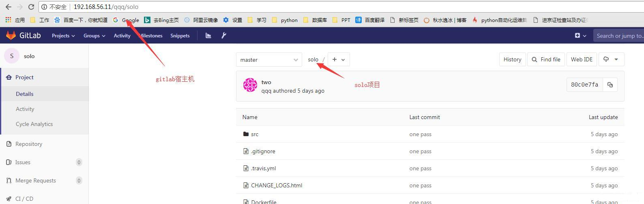Click the commit SHA 80c0e7fa
644x204 pixels.
[x=584, y=85]
